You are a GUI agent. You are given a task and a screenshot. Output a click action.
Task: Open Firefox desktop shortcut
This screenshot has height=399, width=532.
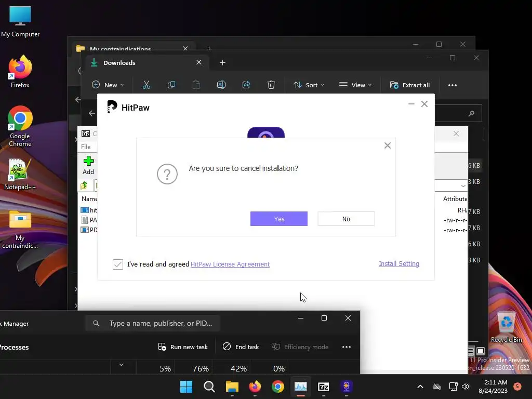(x=20, y=72)
